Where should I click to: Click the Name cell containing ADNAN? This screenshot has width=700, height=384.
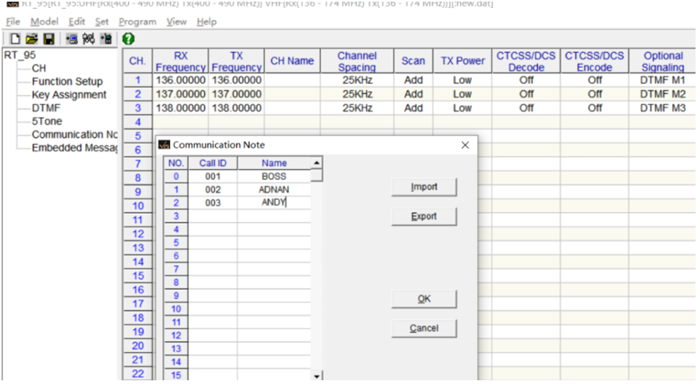tap(274, 190)
